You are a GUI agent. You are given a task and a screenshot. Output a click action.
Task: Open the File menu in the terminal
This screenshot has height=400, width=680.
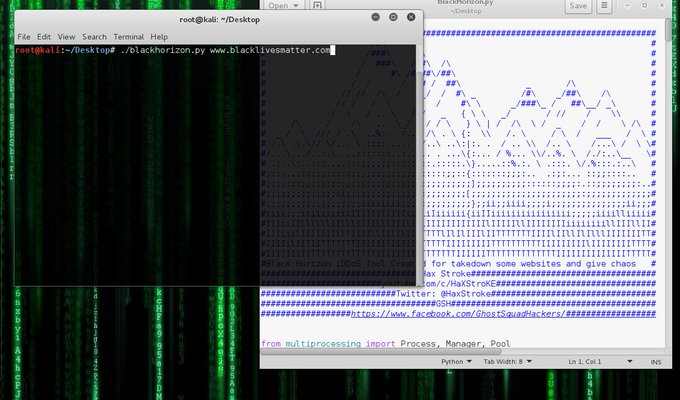23,37
